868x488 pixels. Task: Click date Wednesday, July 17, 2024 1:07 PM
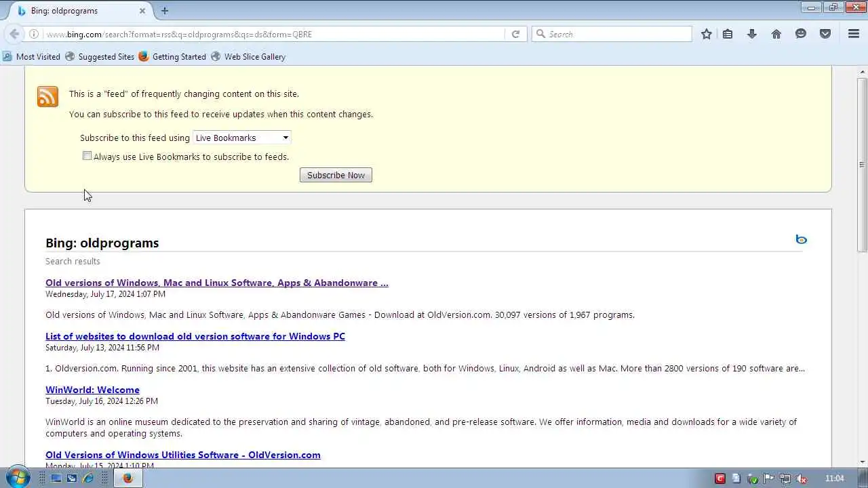click(105, 294)
